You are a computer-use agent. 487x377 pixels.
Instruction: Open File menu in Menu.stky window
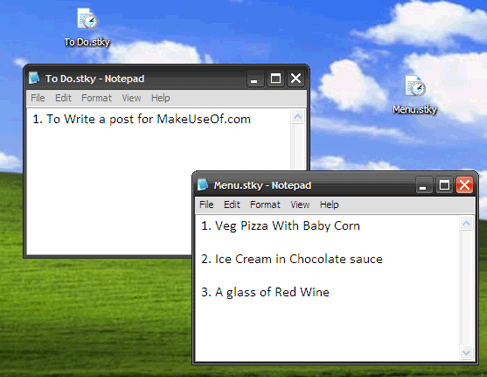click(x=206, y=205)
